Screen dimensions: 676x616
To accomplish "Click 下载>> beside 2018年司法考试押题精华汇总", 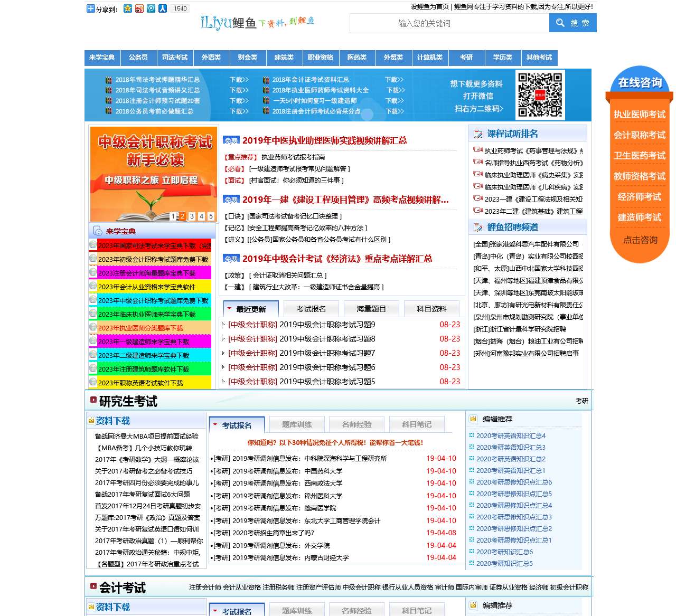I will click(239, 80).
